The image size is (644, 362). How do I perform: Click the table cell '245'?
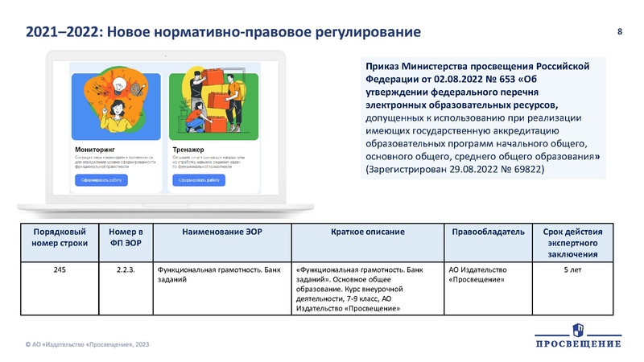click(x=60, y=289)
